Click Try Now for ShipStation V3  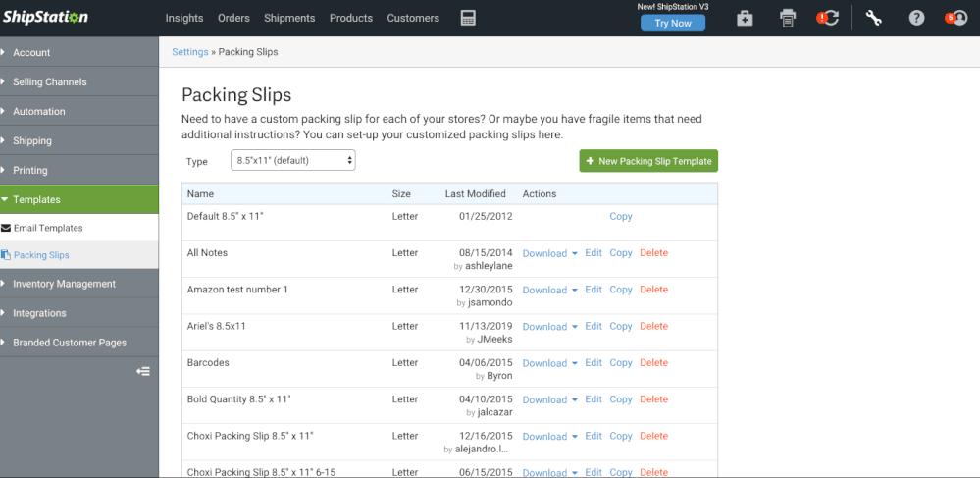pos(673,24)
